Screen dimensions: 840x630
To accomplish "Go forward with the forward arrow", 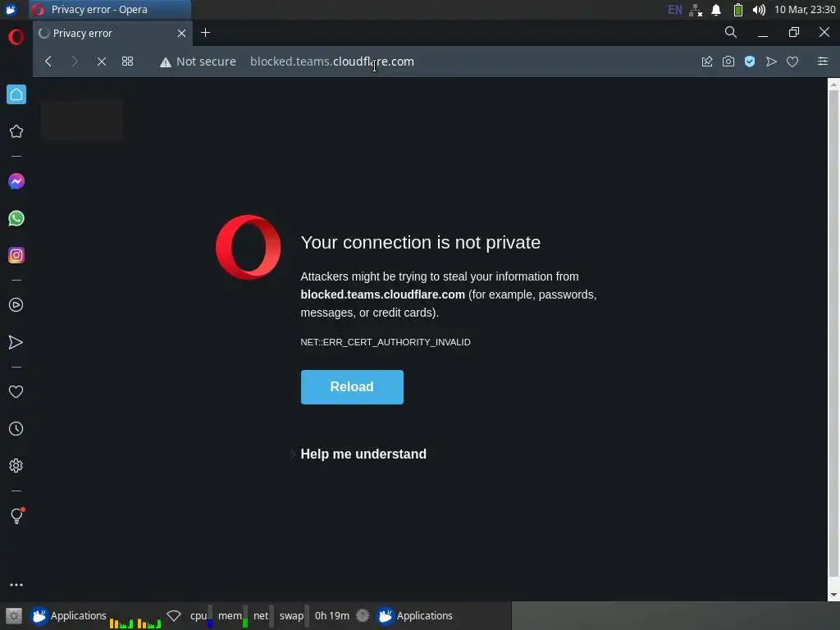I will tap(75, 62).
